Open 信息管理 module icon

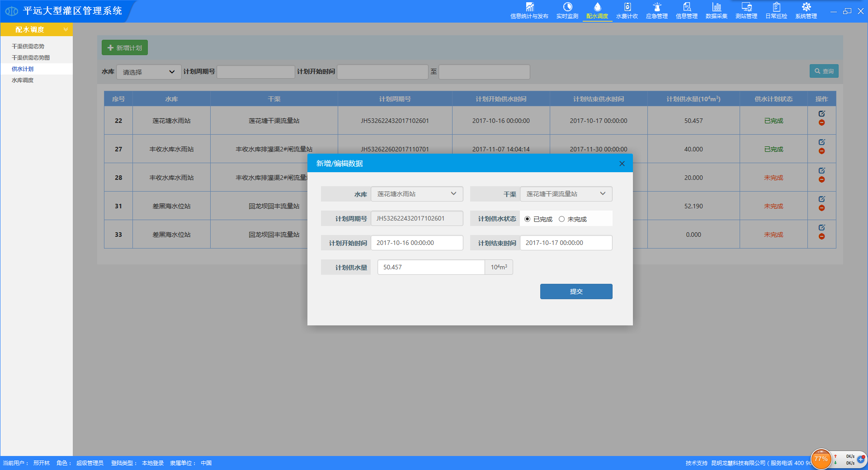(x=687, y=7)
